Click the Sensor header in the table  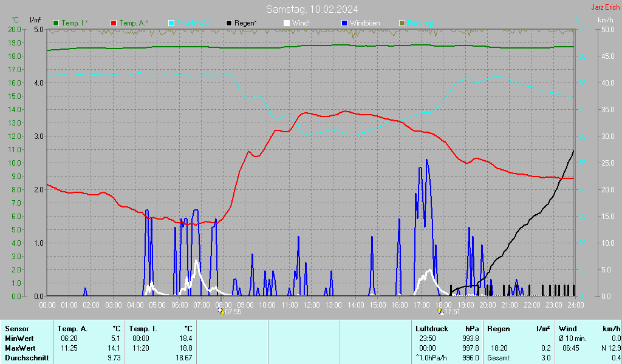(x=16, y=329)
